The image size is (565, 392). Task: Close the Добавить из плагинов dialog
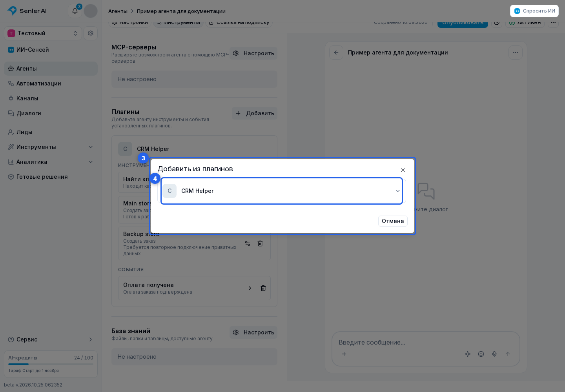coord(403,170)
